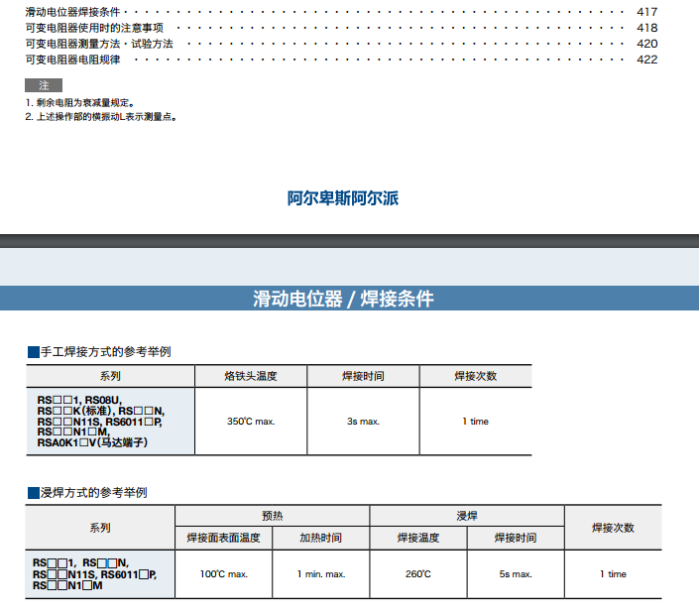
Task: Click page number 422 in the contents
Action: pos(646,60)
